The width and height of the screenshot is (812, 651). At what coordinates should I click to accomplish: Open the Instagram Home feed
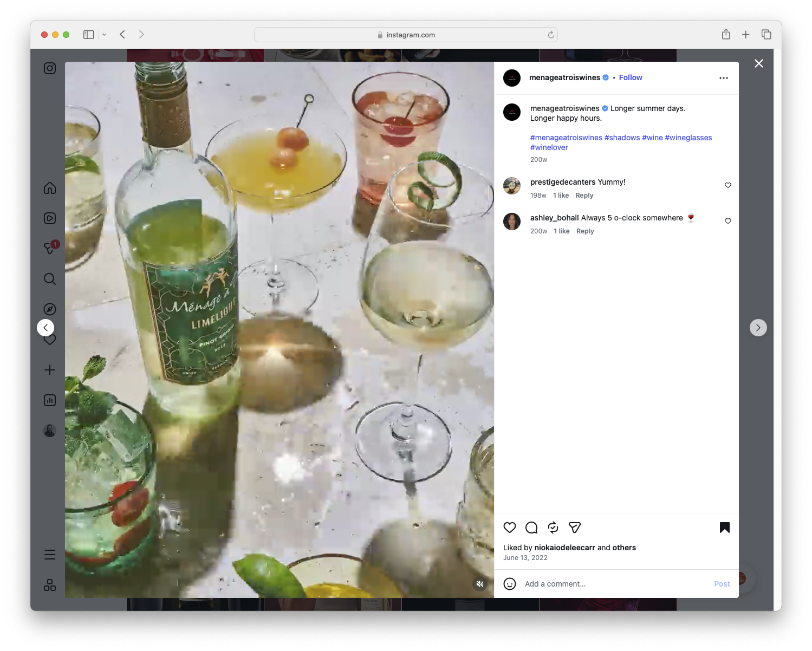pos(49,188)
